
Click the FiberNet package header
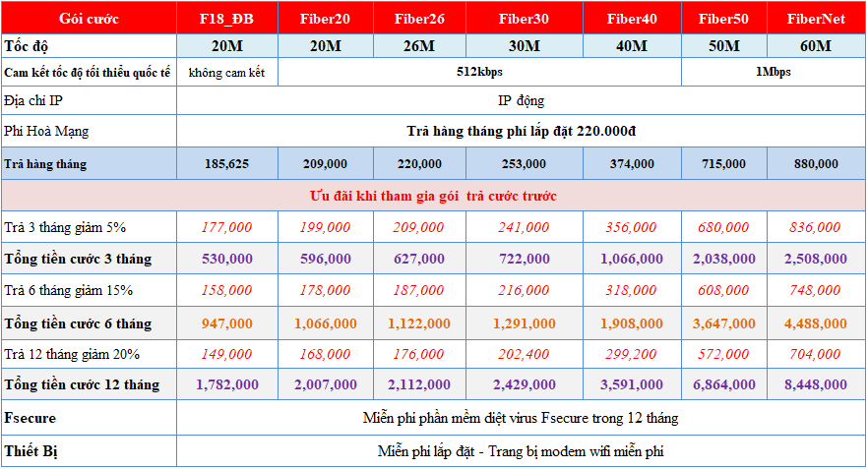click(816, 19)
